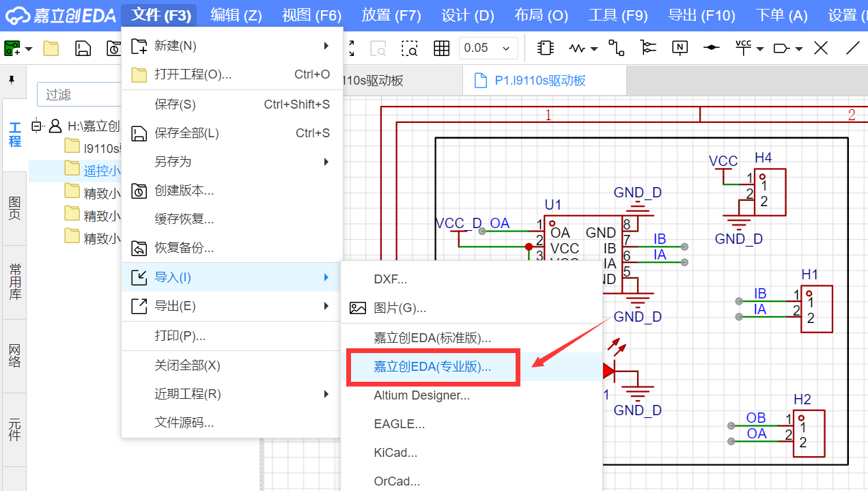868x491 pixels.
Task: Open the 设计 (D) menu
Action: tap(468, 15)
